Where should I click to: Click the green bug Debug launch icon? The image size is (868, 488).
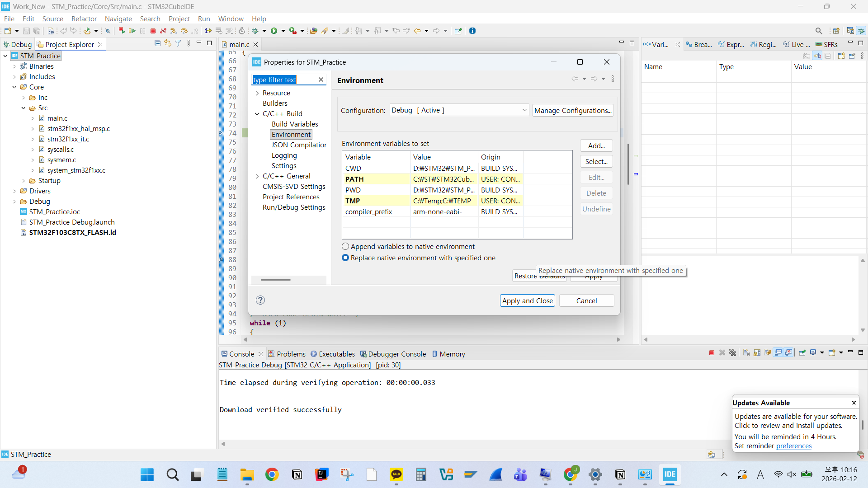(x=255, y=31)
